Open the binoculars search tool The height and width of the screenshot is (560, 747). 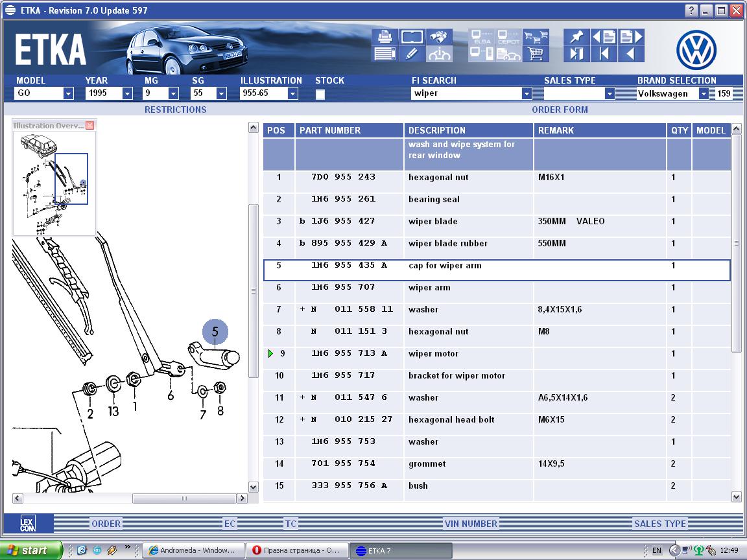[x=439, y=36]
